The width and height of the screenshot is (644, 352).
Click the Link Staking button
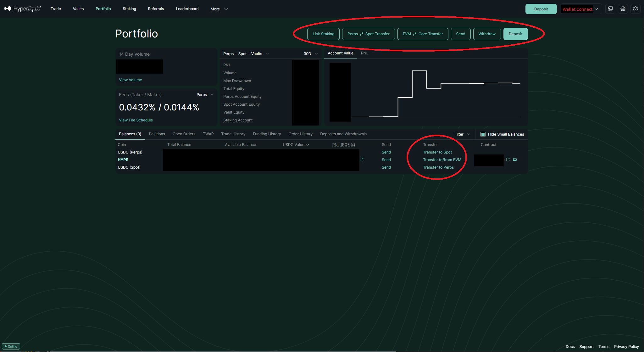(x=323, y=34)
